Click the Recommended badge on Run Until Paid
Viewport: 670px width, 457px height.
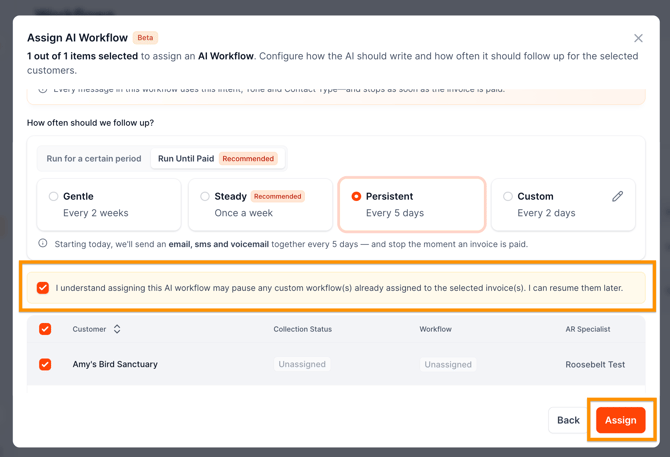(x=248, y=158)
